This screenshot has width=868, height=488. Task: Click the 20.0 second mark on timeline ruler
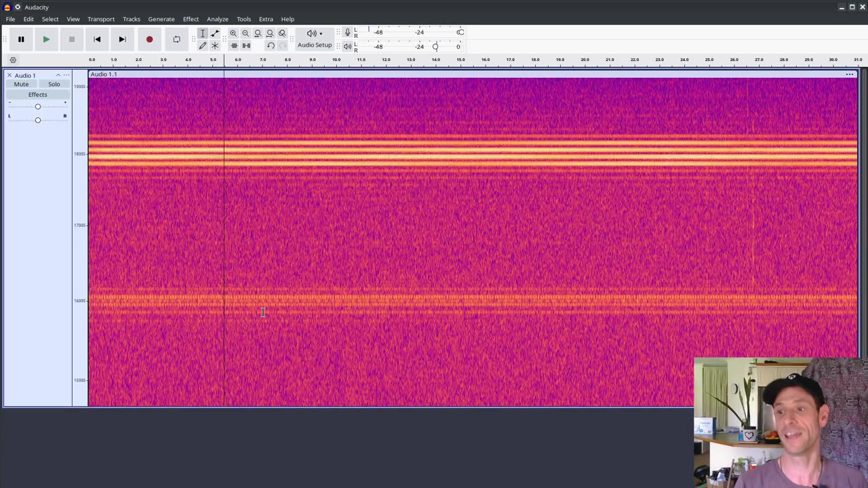click(585, 60)
